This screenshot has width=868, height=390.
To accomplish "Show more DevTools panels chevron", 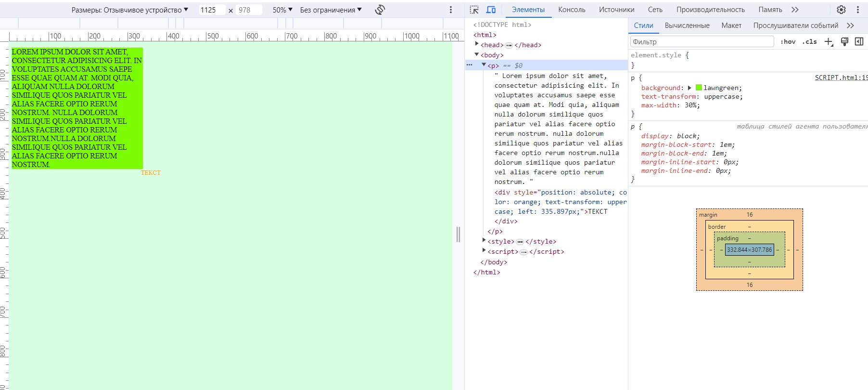I will click(795, 10).
